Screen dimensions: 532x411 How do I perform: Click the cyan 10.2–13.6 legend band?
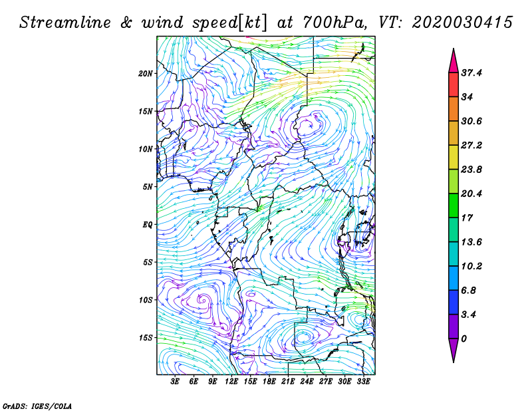(454, 254)
